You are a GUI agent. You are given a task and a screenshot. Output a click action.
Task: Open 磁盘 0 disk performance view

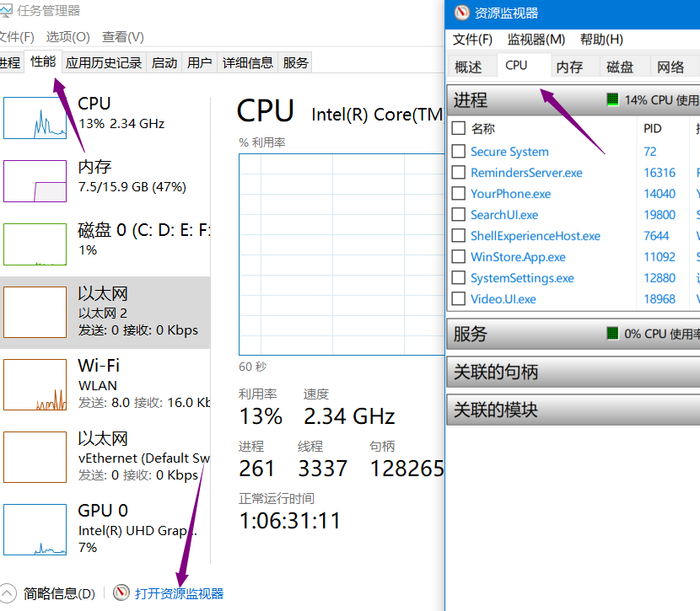(x=35, y=244)
